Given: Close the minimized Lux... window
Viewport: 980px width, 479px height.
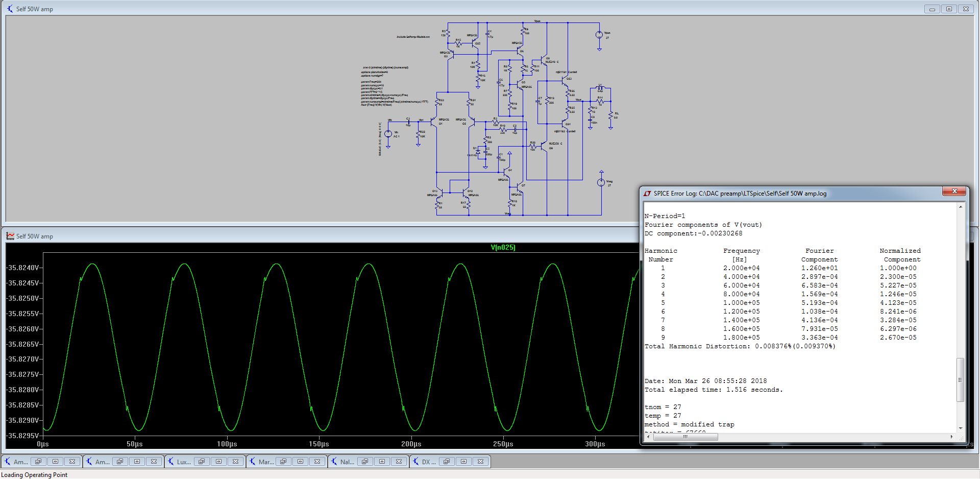Looking at the screenshot, I should coord(236,462).
